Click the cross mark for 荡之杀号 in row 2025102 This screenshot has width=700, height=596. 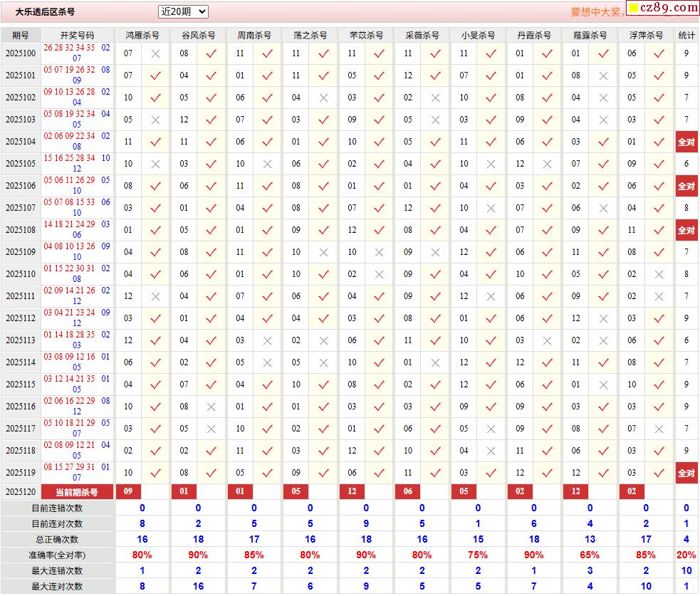click(323, 98)
